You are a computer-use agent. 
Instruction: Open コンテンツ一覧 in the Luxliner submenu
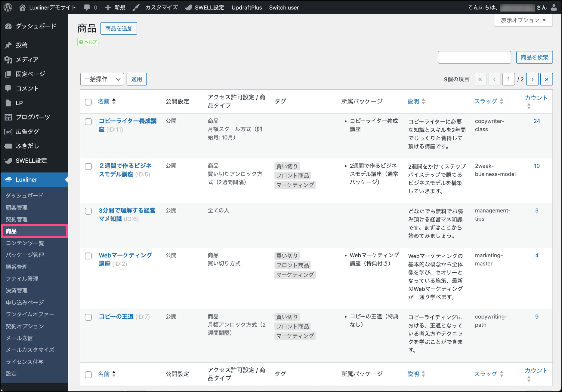25,243
